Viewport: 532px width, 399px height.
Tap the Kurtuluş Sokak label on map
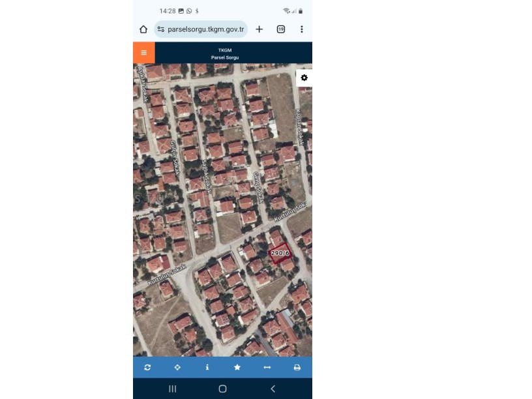click(x=167, y=275)
